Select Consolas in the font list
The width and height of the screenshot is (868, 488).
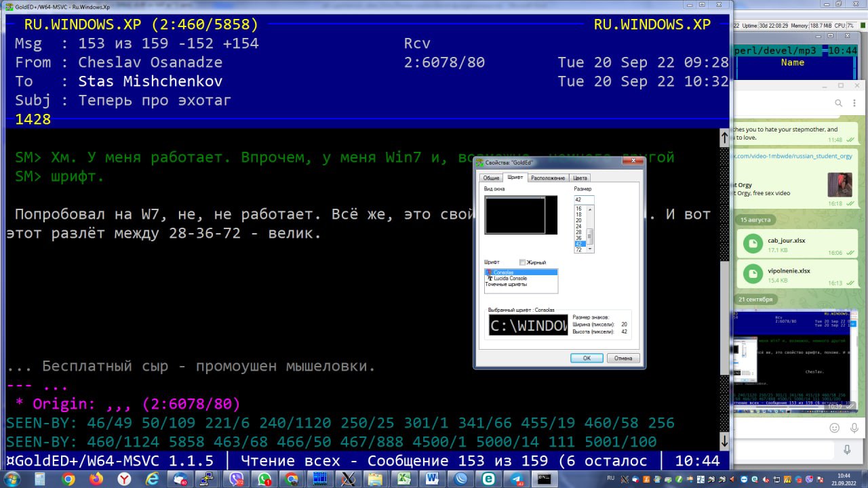[521, 272]
